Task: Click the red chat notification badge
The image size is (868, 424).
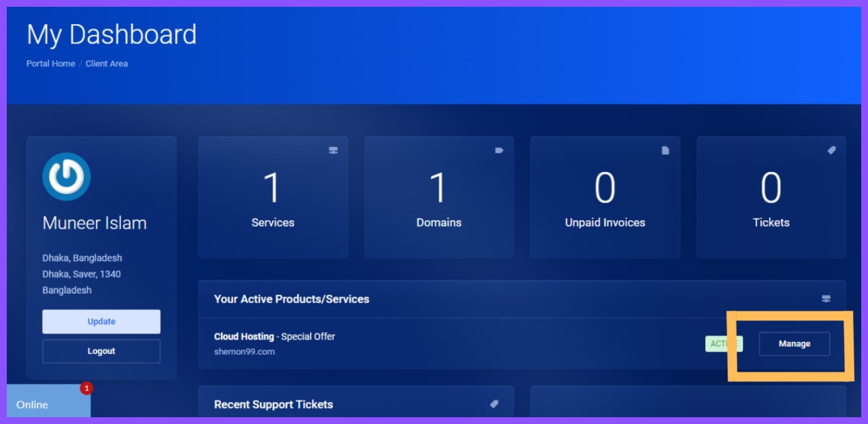Action: (x=86, y=388)
